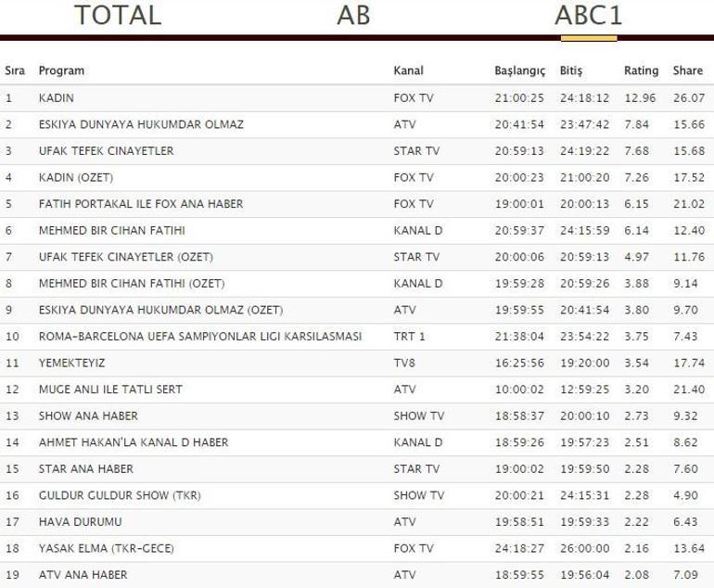Switch to the AB ratings tab
This screenshot has height=588, width=714.
click(353, 15)
